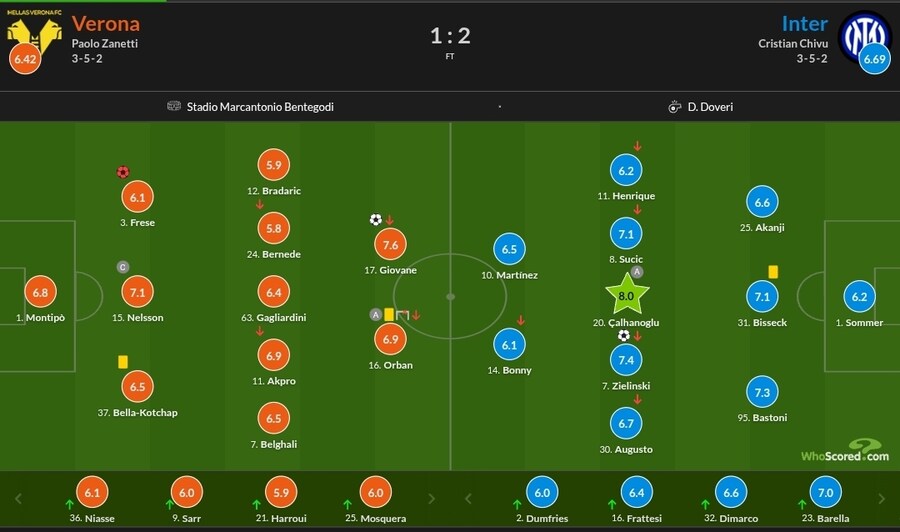This screenshot has height=532, width=900.
Task: Click the stadium icon beside Stadio Marcantonio Bentegodi
Action: 174,106
